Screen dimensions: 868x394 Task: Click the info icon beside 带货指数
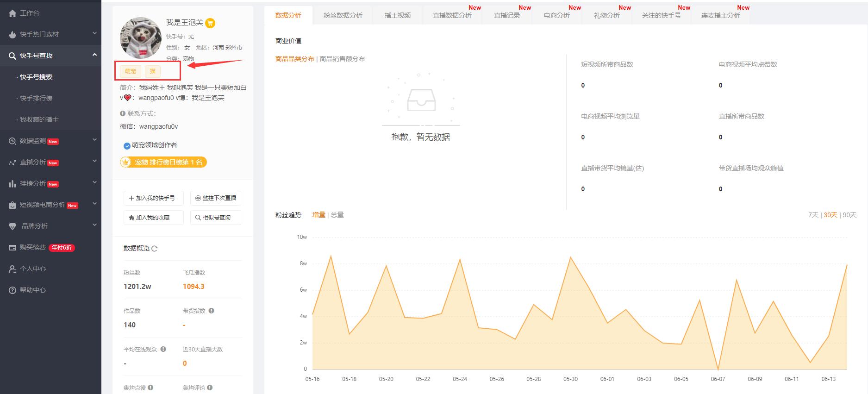(211, 311)
